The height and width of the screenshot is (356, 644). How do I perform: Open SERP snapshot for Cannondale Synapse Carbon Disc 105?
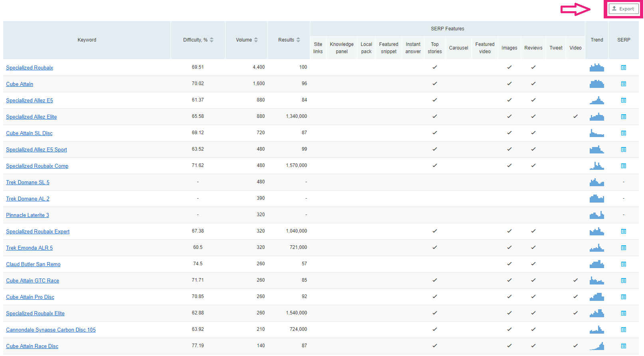click(624, 330)
